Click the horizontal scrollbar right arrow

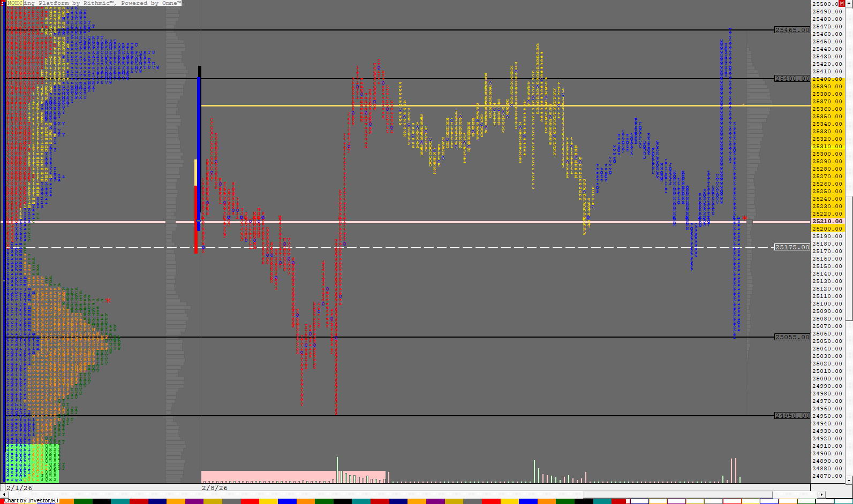pos(822,494)
